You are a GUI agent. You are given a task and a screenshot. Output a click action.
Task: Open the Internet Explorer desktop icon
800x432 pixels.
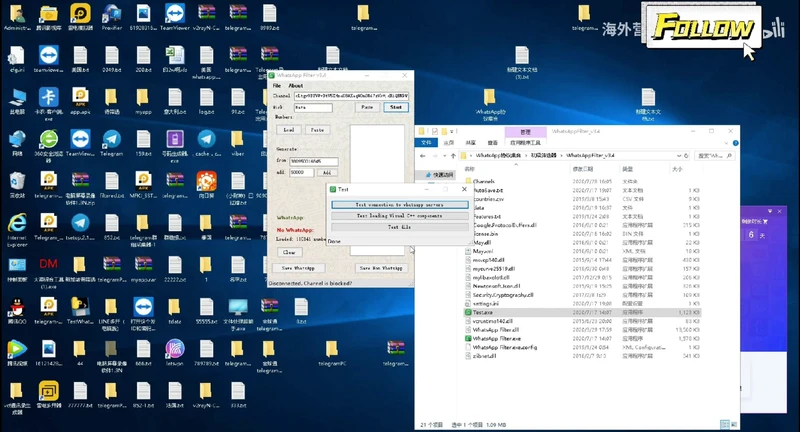coord(17,230)
